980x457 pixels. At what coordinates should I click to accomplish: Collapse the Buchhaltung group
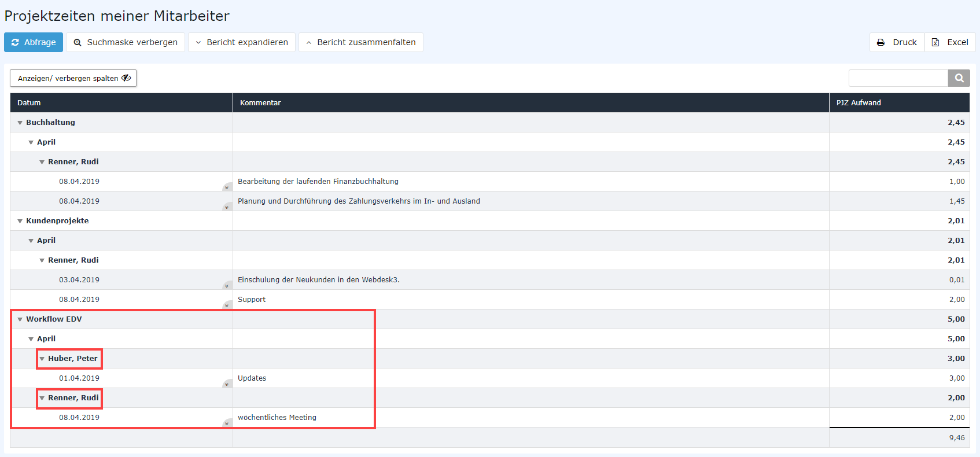coord(20,123)
